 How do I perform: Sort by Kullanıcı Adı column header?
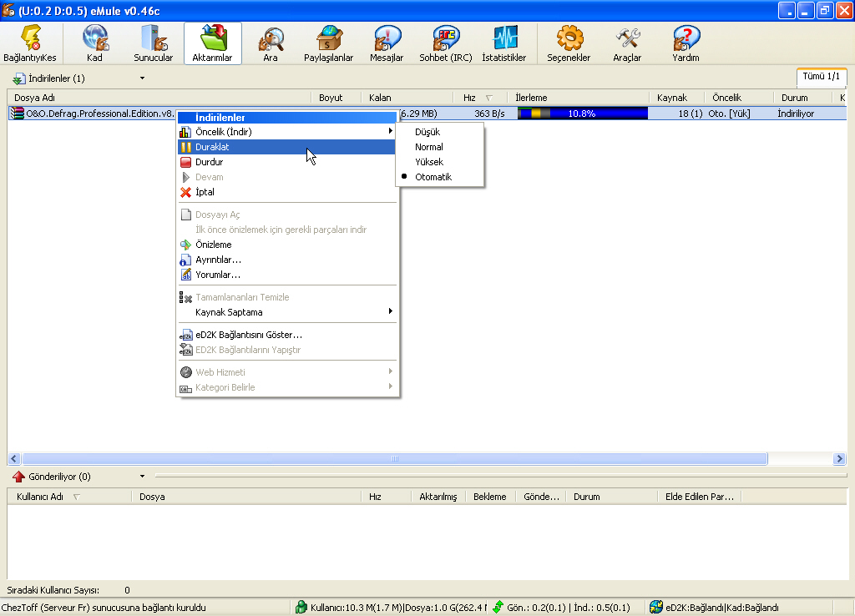(69, 497)
